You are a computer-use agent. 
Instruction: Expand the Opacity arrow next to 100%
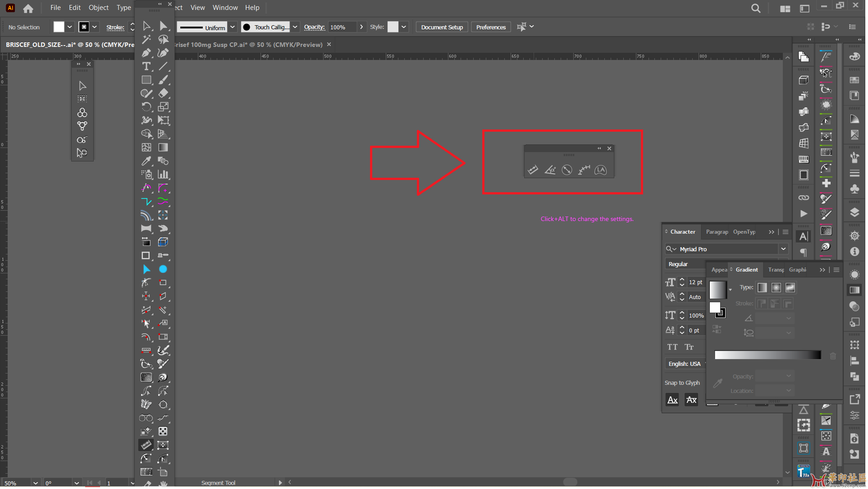(362, 27)
